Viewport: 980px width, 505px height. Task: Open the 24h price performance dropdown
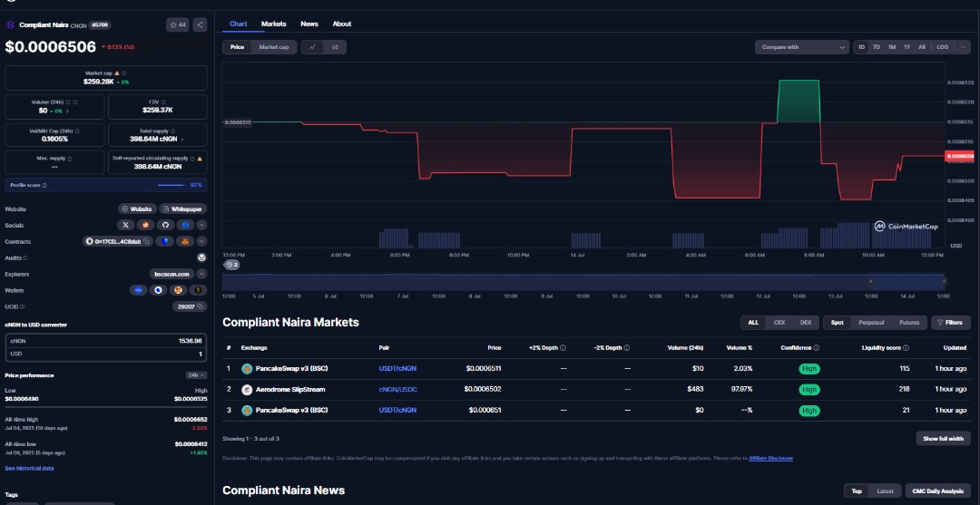click(x=196, y=375)
